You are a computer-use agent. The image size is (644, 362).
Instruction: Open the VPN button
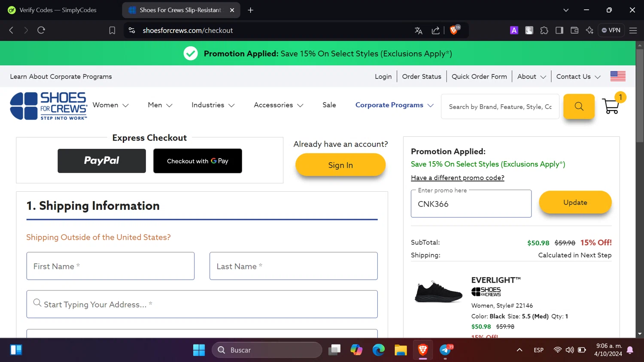click(611, 30)
